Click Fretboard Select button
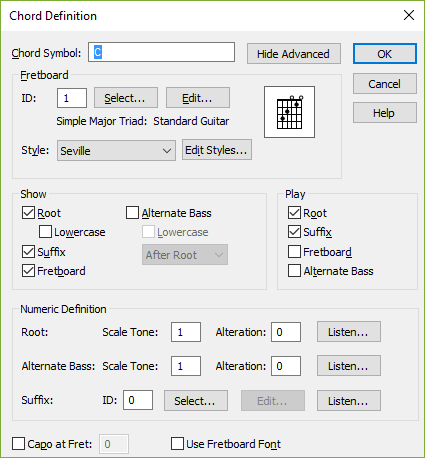Image resolution: width=425 pixels, height=458 pixels. point(126,98)
